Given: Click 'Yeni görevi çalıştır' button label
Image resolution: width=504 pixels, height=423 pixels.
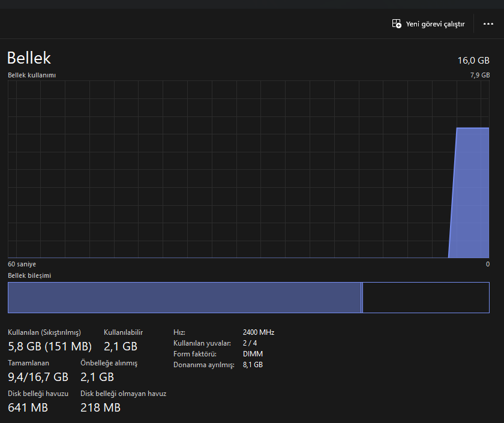Looking at the screenshot, I should (x=435, y=24).
